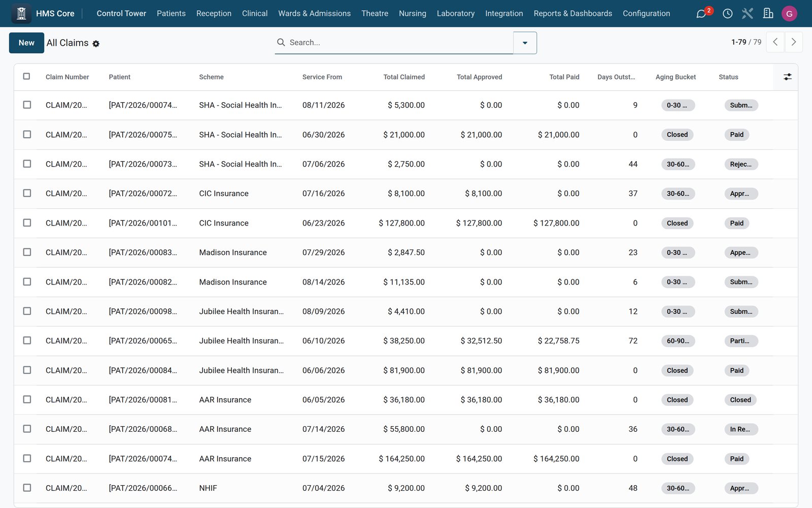The height and width of the screenshot is (508, 812).
Task: Open the HMS Core app home icon
Action: (x=21, y=13)
